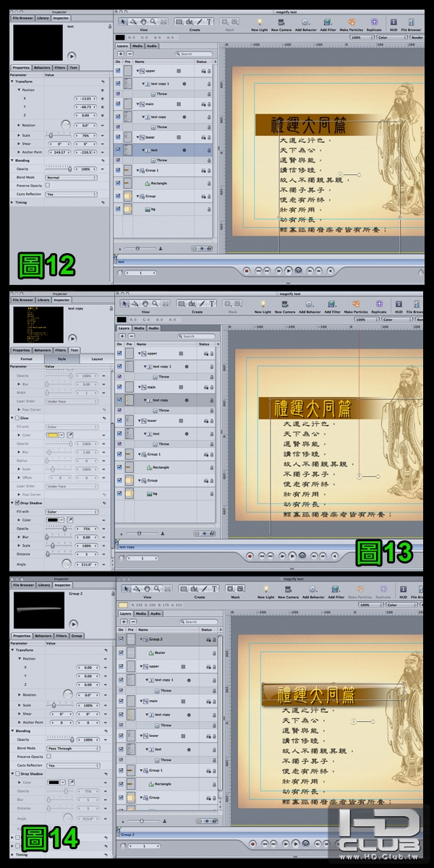Viewport: 434px width, 868px height.
Task: Click Scale slider in figure 12 Inspector
Action: click(x=59, y=135)
